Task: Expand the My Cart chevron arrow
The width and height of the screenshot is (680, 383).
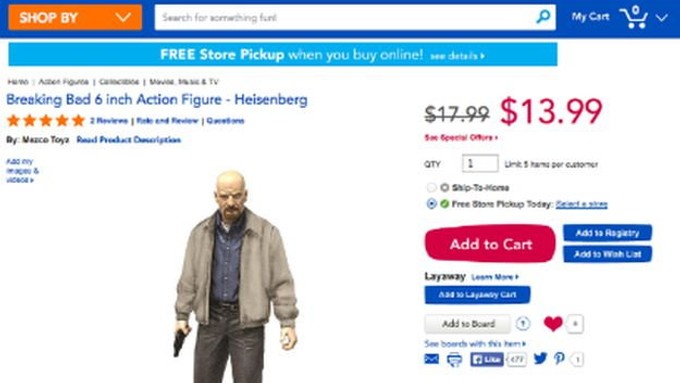Action: click(x=662, y=18)
